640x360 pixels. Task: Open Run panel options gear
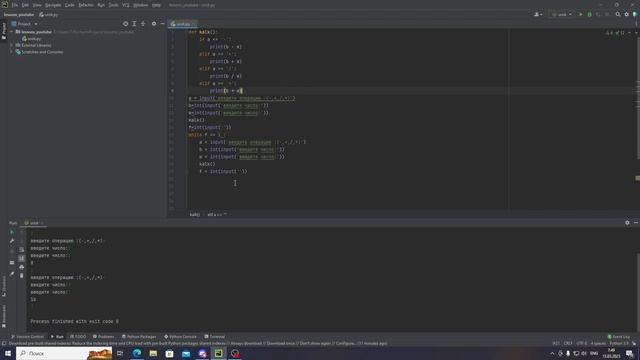click(627, 223)
